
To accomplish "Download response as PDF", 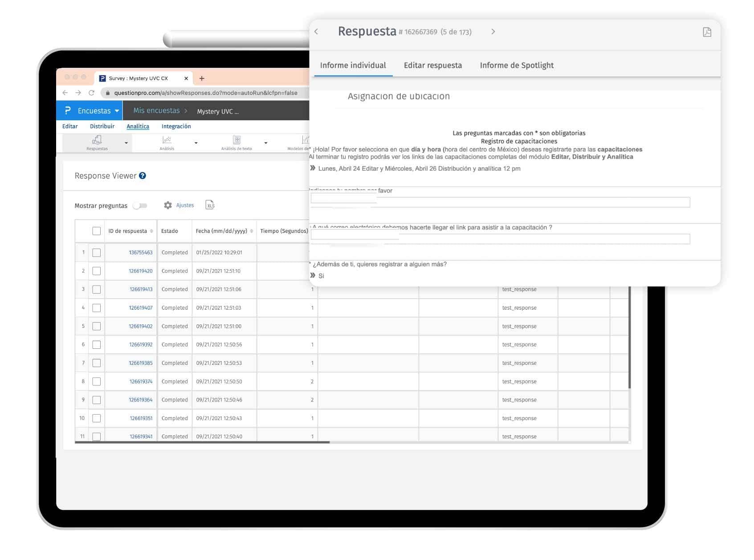I will (707, 32).
